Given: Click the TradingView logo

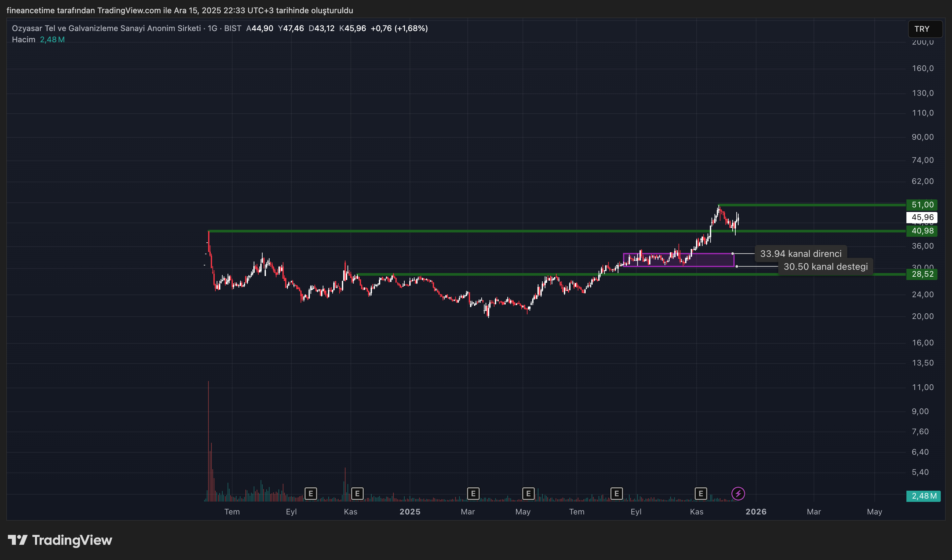Looking at the screenshot, I should (60, 540).
